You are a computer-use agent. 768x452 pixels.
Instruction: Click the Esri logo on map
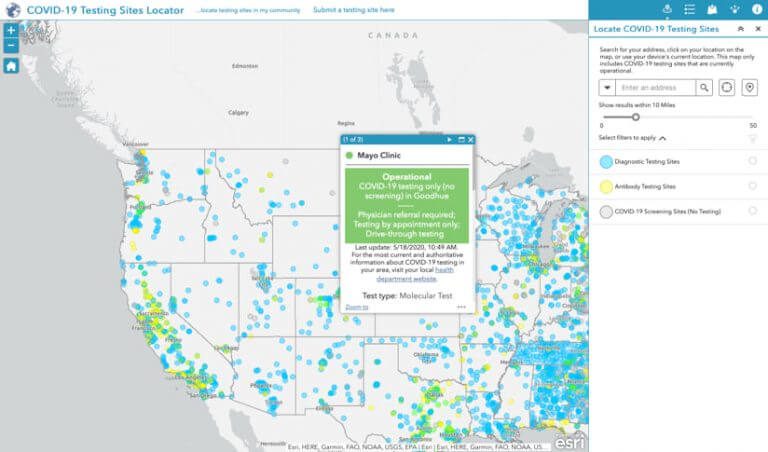569,442
